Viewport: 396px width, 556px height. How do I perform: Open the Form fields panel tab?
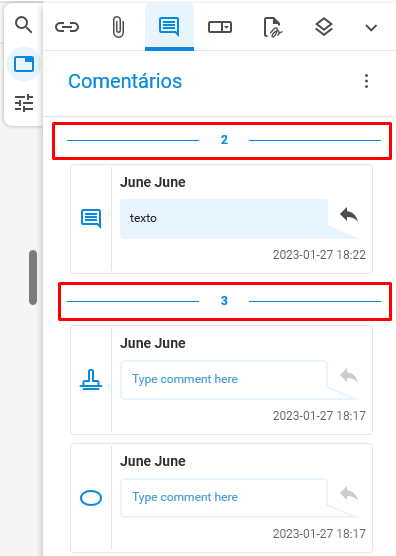click(220, 27)
